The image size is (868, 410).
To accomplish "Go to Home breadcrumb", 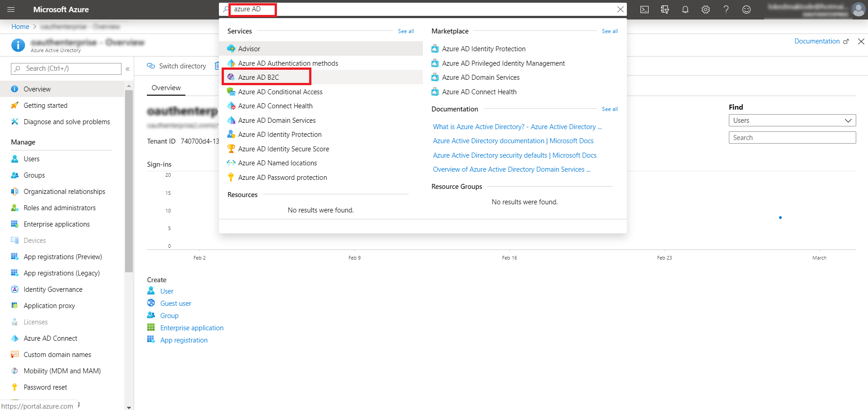I will click(x=20, y=27).
